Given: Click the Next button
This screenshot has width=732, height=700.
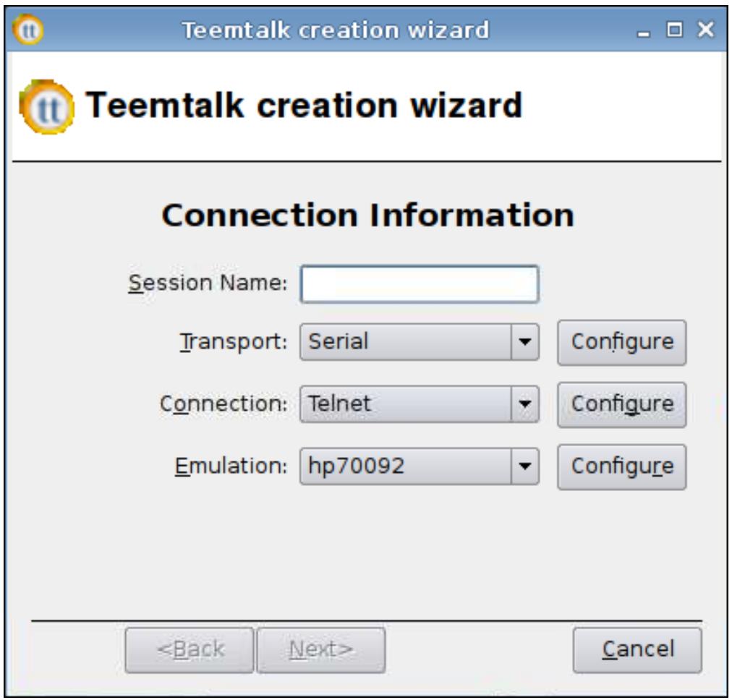Looking at the screenshot, I should pos(320,650).
